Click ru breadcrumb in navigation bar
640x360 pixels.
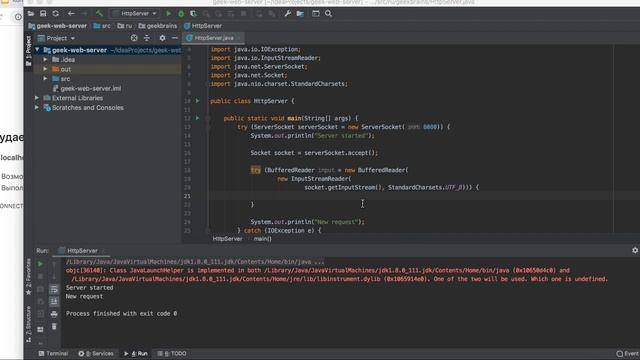coord(124,26)
